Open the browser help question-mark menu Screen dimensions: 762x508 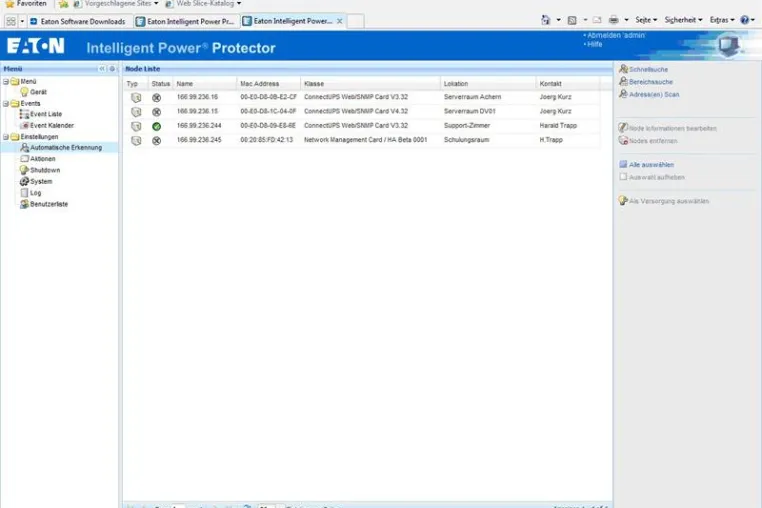pyautogui.click(x=746, y=20)
